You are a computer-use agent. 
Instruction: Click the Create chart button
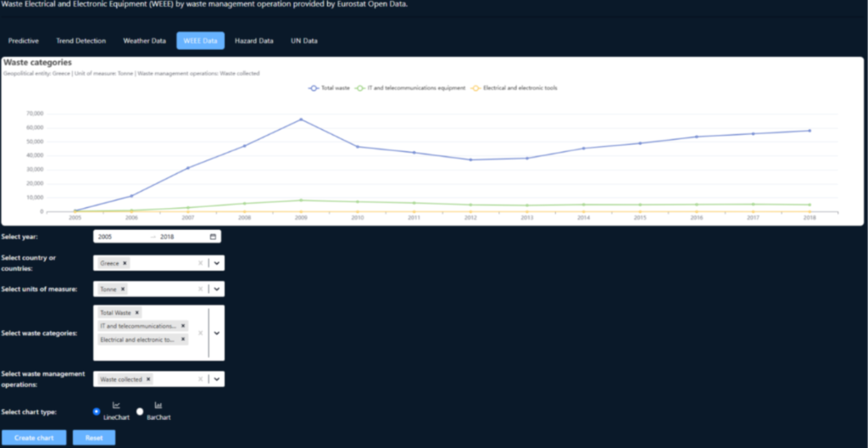(34, 438)
